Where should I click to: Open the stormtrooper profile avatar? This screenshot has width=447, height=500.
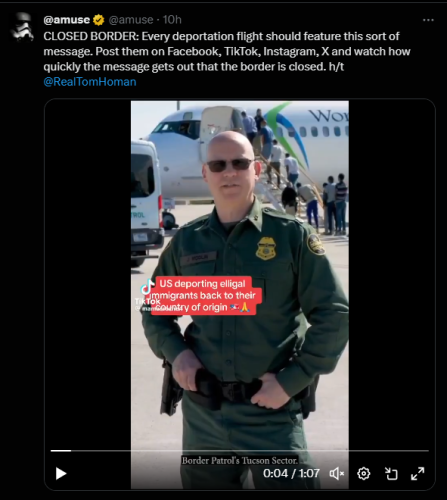(x=22, y=27)
